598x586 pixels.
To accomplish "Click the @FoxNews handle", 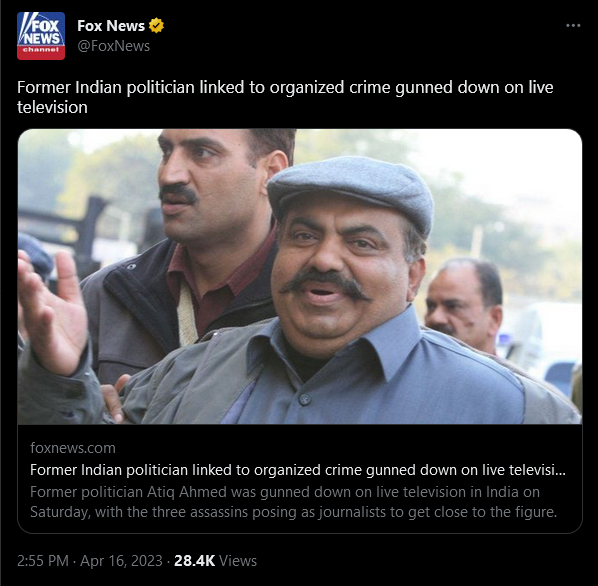I will click(114, 46).
